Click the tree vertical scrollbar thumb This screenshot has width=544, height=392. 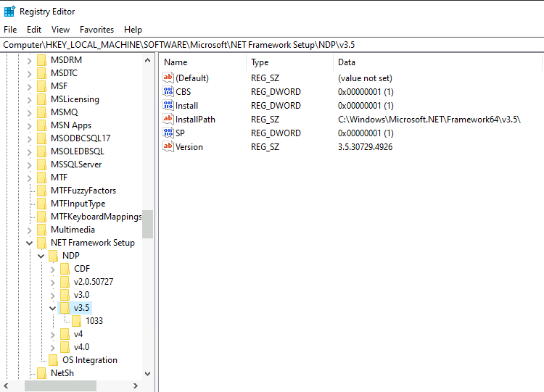click(147, 224)
